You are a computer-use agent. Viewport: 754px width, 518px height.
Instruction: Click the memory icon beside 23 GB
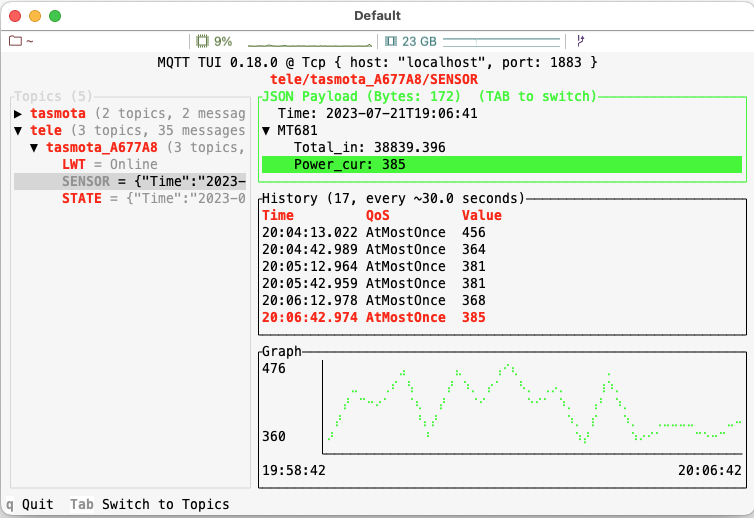(391, 41)
